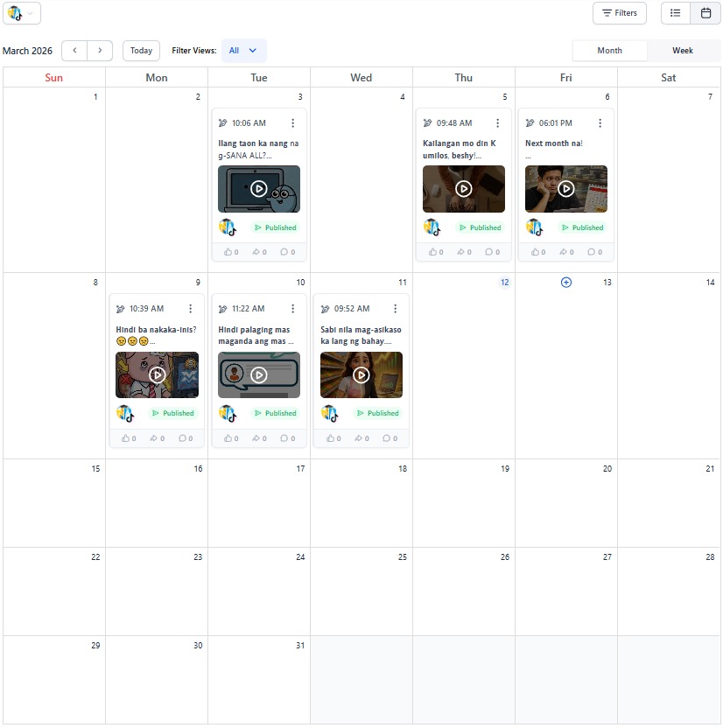Screen dimensions: 723x728
Task: Click comment icon on 09:52 AM post
Action: click(x=388, y=437)
